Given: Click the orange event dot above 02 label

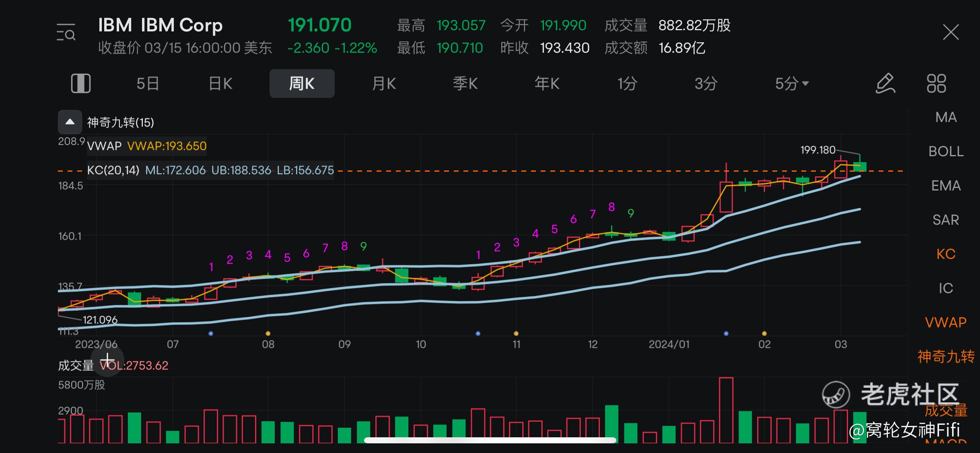Looking at the screenshot, I should (x=764, y=333).
